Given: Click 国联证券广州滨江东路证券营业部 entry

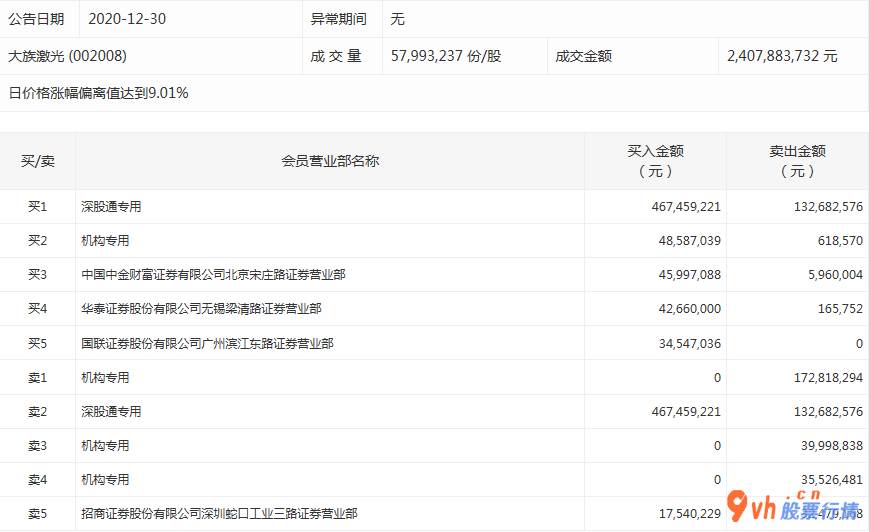Looking at the screenshot, I should tap(207, 344).
